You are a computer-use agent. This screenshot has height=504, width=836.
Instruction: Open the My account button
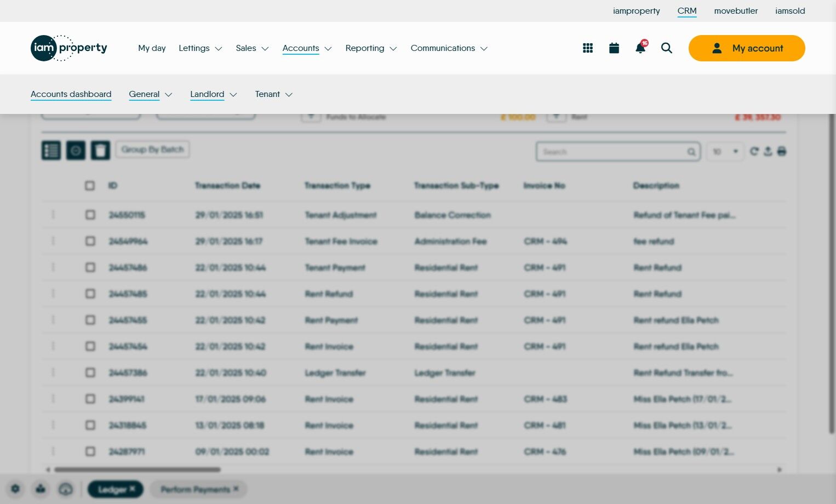747,48
